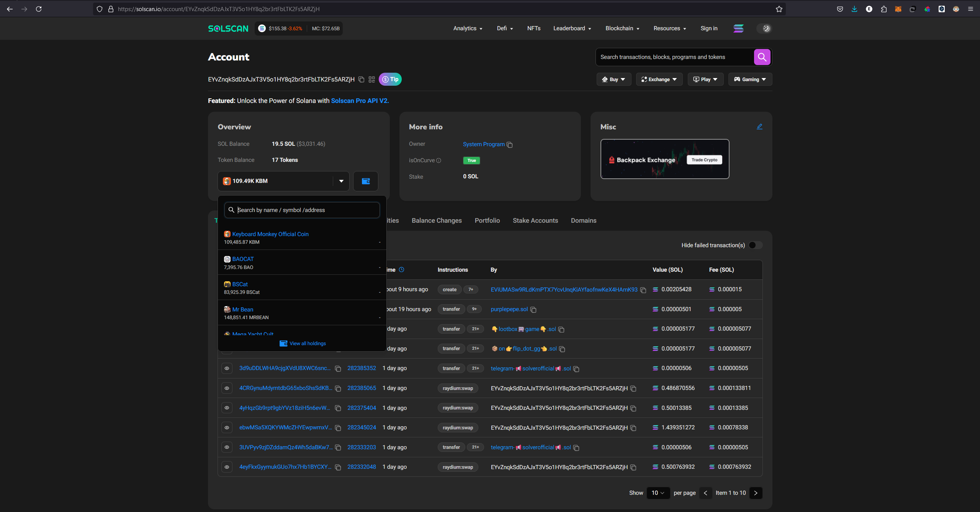Go back with the browser back arrow
Image resolution: width=980 pixels, height=512 pixels.
pos(10,9)
